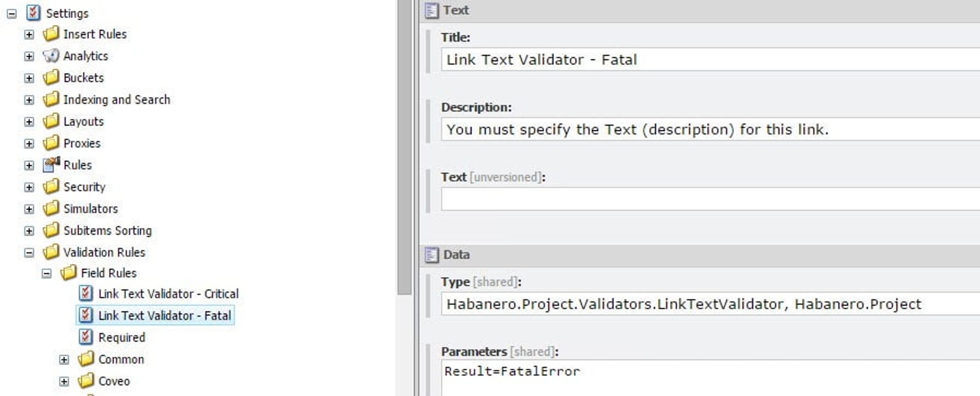Screen dimensions: 980x396
Task: Click the Coveo folder icon
Action: tap(86, 381)
